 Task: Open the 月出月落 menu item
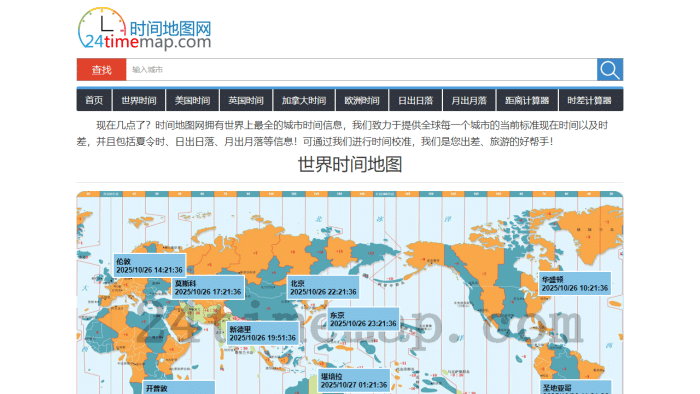(x=469, y=100)
